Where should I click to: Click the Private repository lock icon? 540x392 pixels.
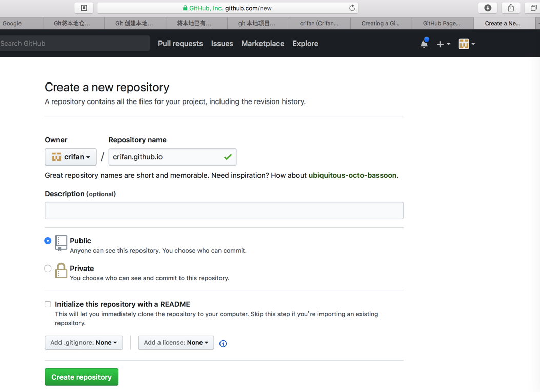click(61, 271)
